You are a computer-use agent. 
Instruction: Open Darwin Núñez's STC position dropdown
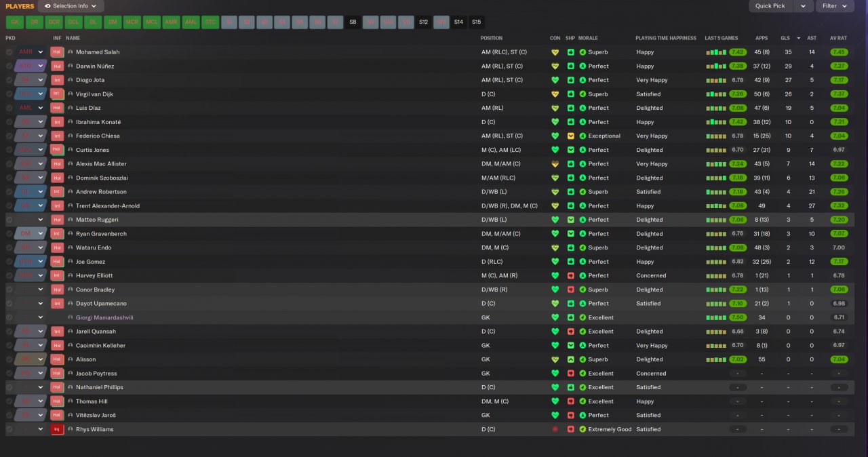coord(31,66)
